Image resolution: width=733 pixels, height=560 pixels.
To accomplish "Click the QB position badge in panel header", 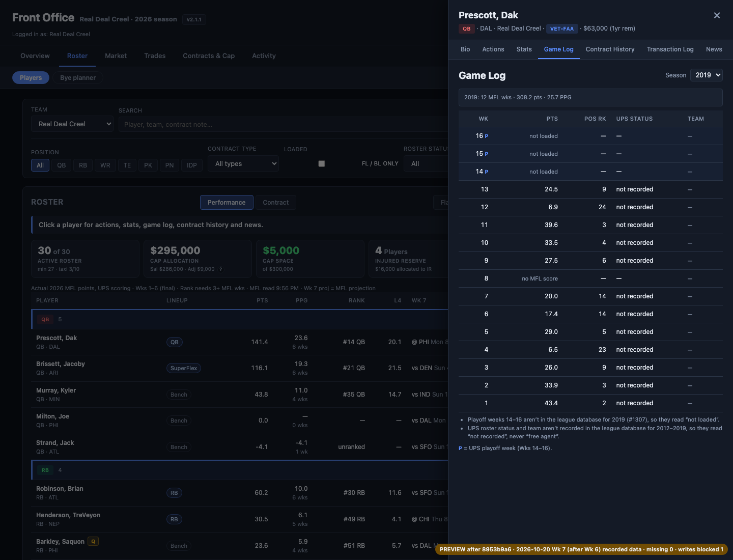I will tap(467, 29).
